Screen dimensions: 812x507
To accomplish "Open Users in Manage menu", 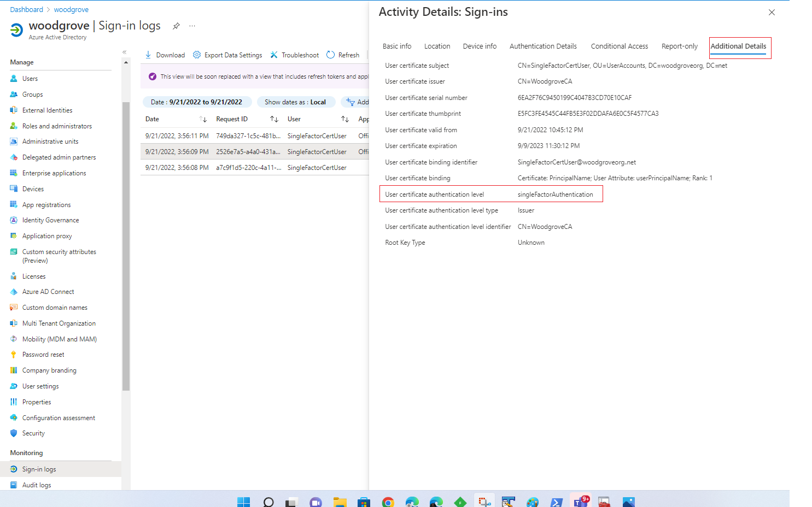I will click(x=30, y=79).
